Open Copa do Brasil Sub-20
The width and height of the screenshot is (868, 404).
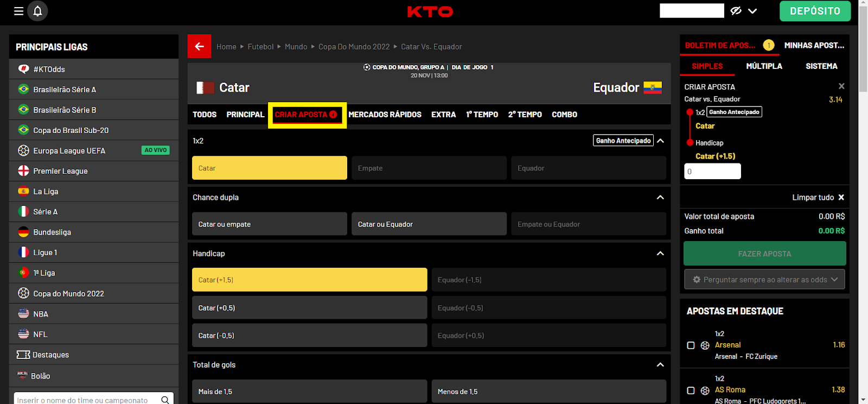pyautogui.click(x=94, y=130)
